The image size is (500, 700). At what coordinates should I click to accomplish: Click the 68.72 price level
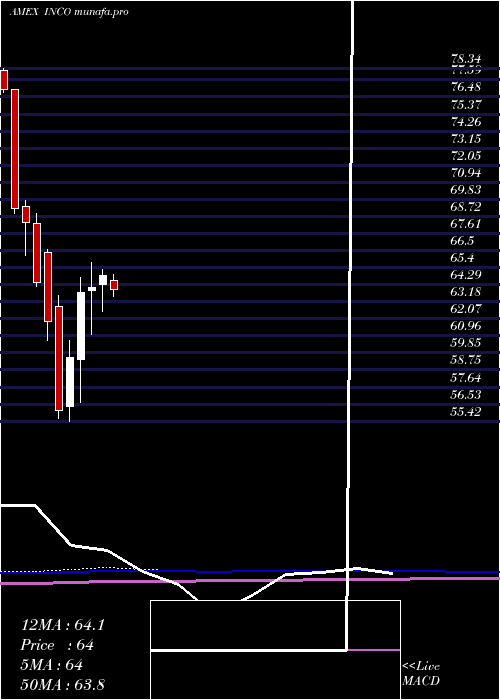click(466, 207)
